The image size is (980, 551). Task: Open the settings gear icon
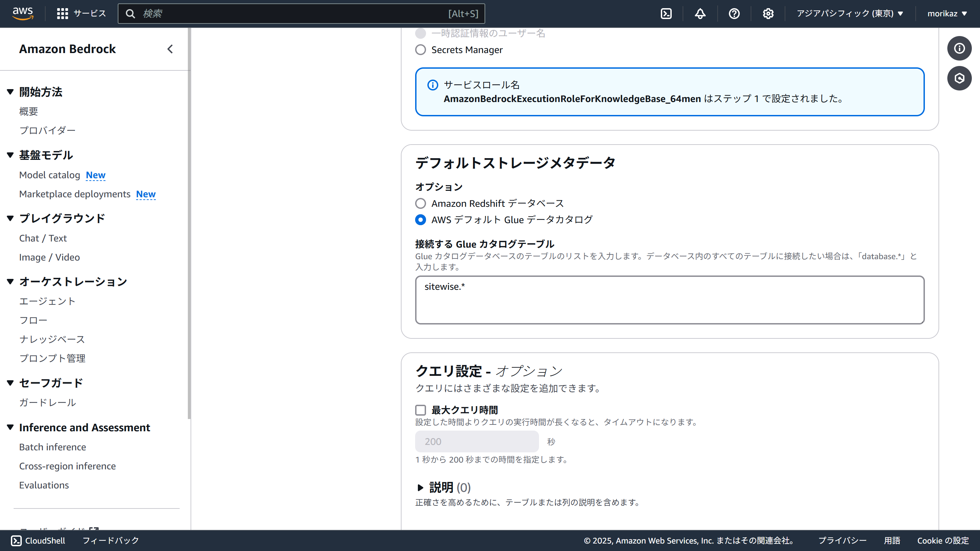point(768,14)
